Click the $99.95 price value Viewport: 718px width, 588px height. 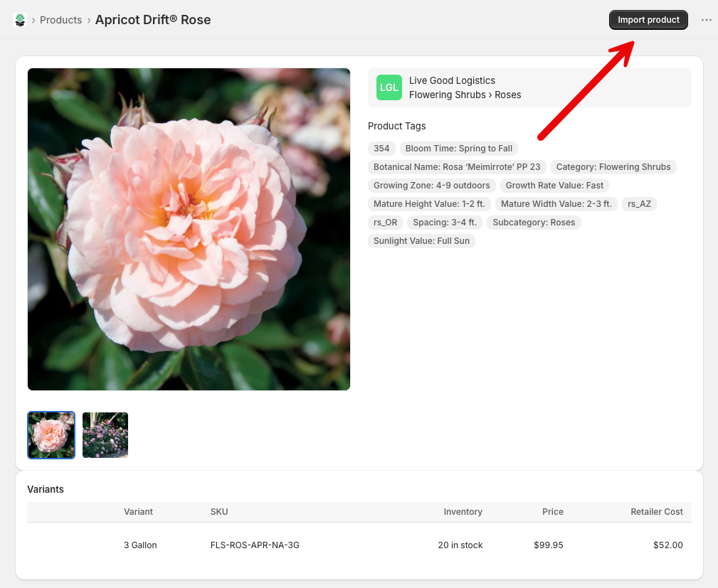click(x=548, y=545)
